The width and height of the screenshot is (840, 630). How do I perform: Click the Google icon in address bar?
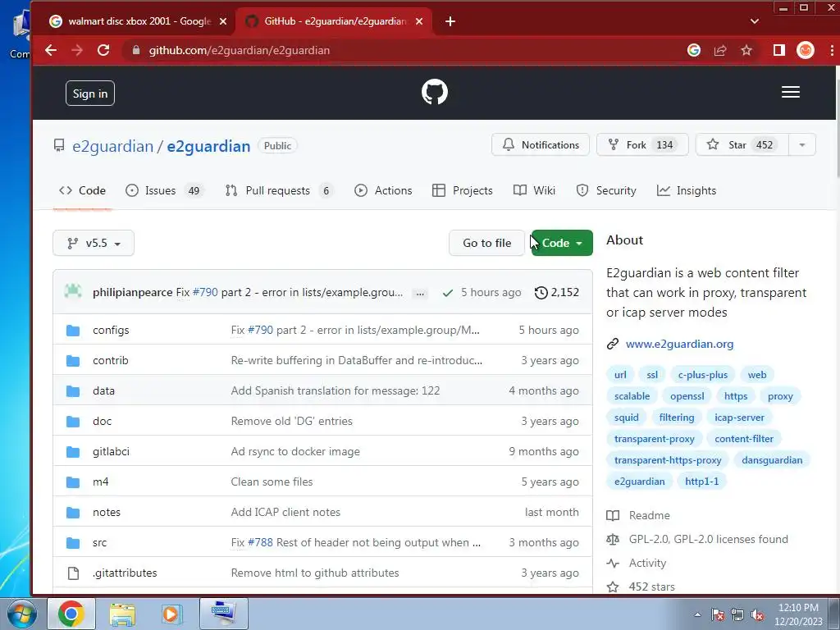click(x=694, y=50)
